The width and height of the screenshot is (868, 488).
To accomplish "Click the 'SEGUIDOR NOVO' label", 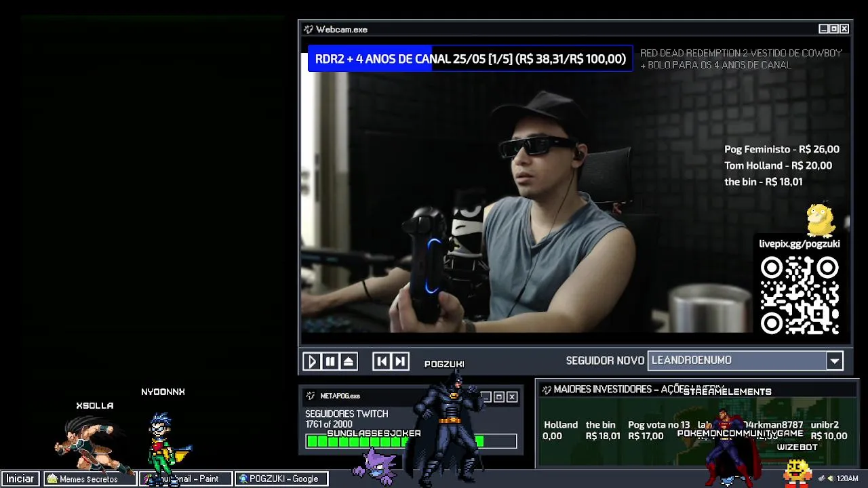I will (605, 361).
